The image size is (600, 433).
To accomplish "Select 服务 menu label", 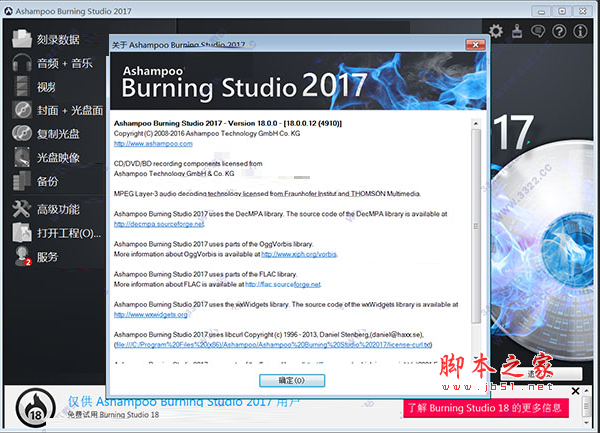I will [x=47, y=257].
